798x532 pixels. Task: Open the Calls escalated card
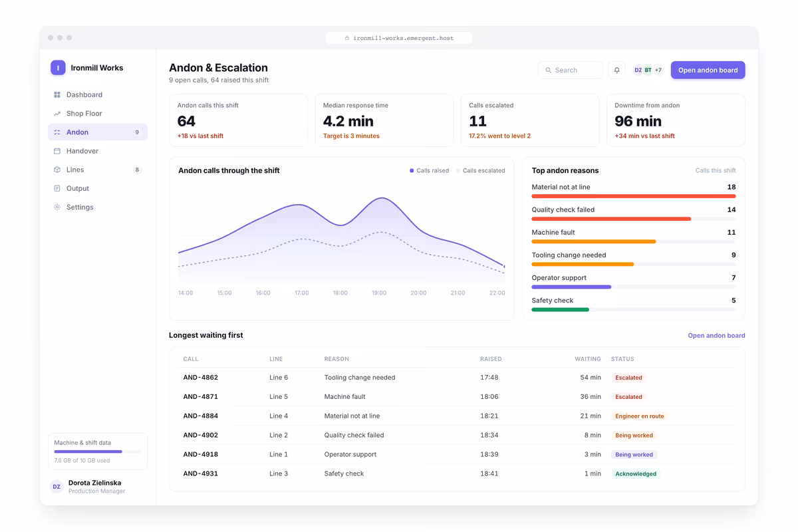point(530,120)
